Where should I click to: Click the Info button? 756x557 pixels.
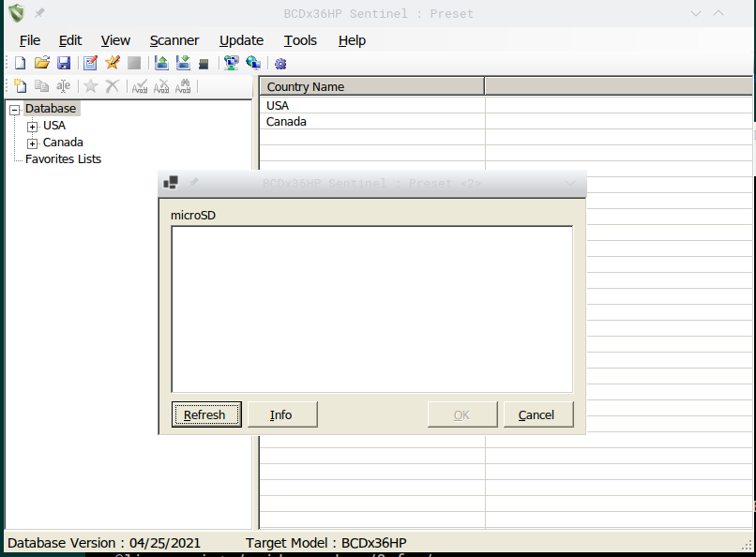(x=282, y=414)
